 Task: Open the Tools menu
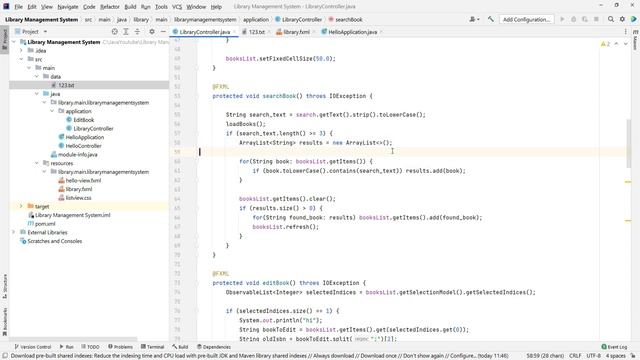161,7
